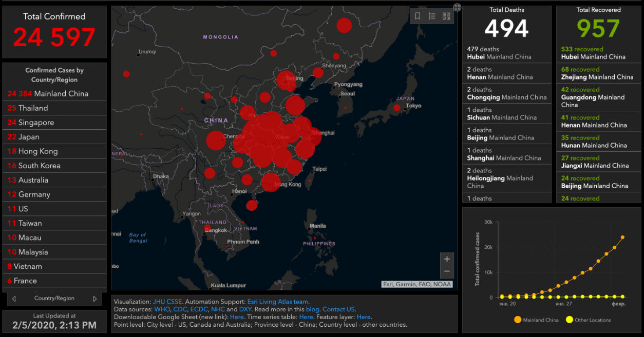644x337 pixels.
Task: Click the WHO data source link
Action: [162, 309]
